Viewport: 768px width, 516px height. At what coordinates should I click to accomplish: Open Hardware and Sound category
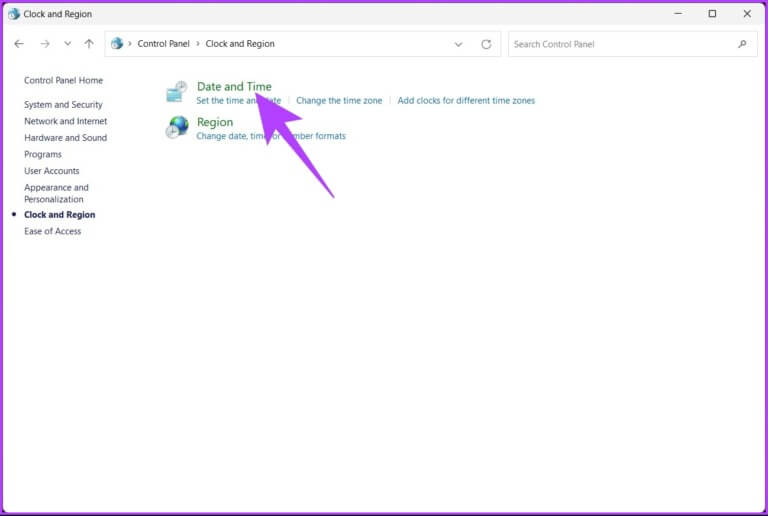[x=65, y=138]
